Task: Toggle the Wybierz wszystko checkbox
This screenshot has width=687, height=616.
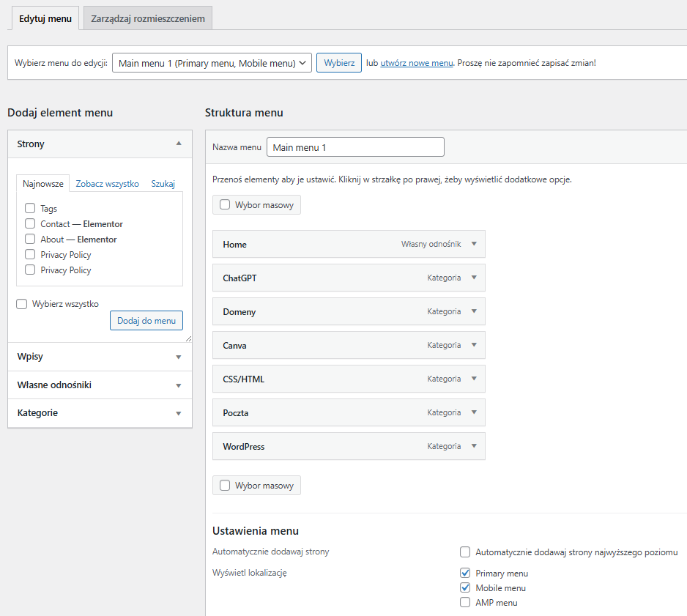Action: point(22,304)
